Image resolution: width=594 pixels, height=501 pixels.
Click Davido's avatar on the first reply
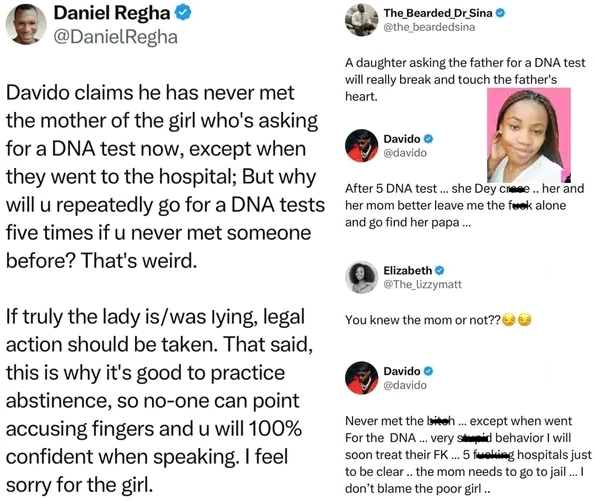pos(362,145)
